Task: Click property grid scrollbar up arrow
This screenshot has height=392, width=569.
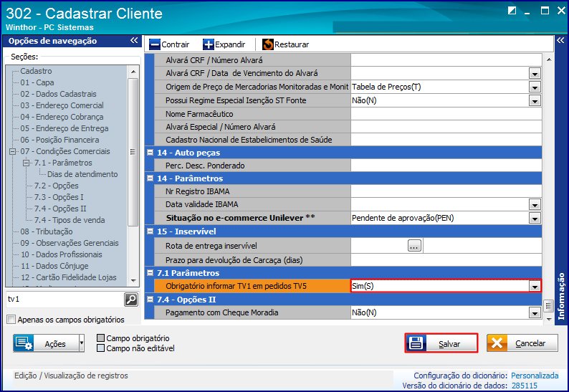Action: click(549, 59)
